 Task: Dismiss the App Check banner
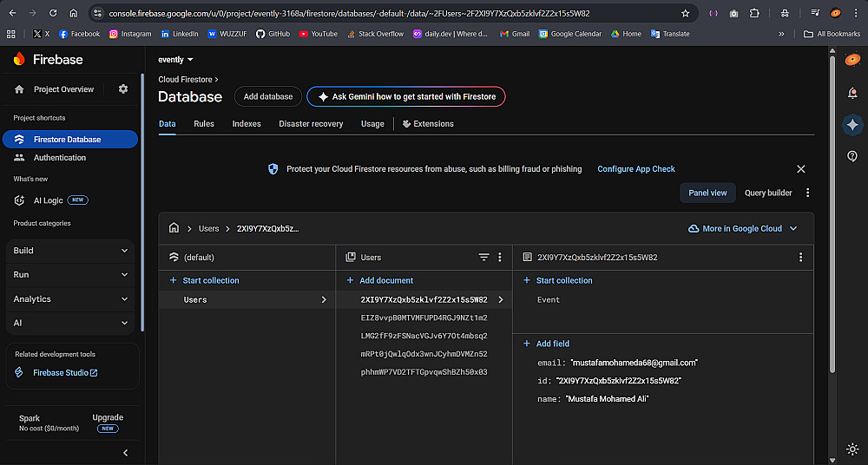[800, 169]
